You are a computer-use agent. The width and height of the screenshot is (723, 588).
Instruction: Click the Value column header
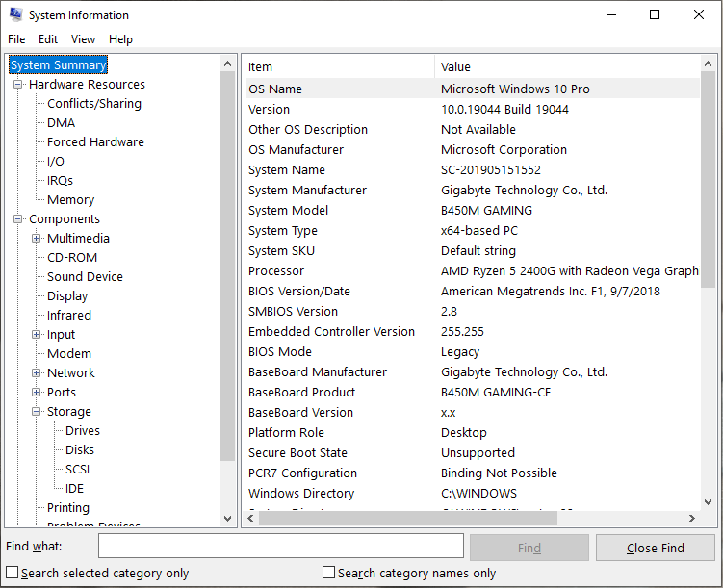(x=567, y=67)
